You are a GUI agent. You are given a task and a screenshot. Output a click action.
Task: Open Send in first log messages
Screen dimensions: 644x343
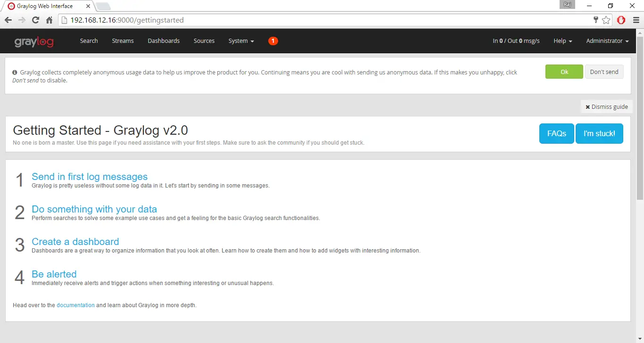pos(90,177)
